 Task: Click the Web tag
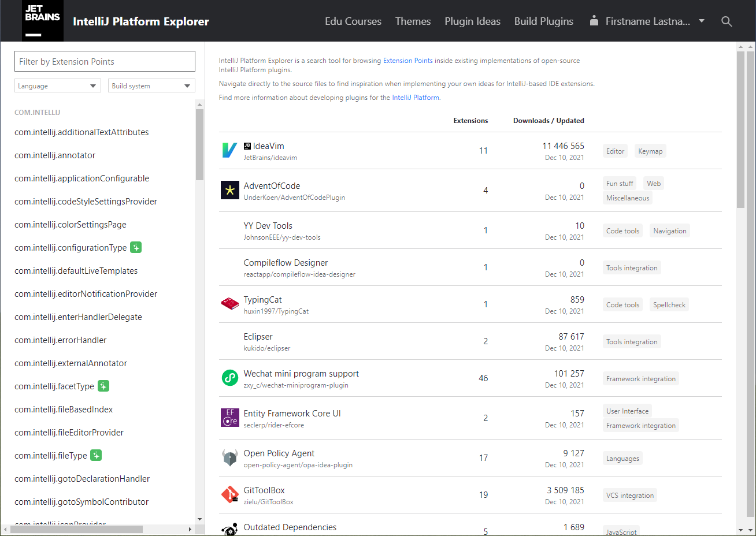coord(654,184)
